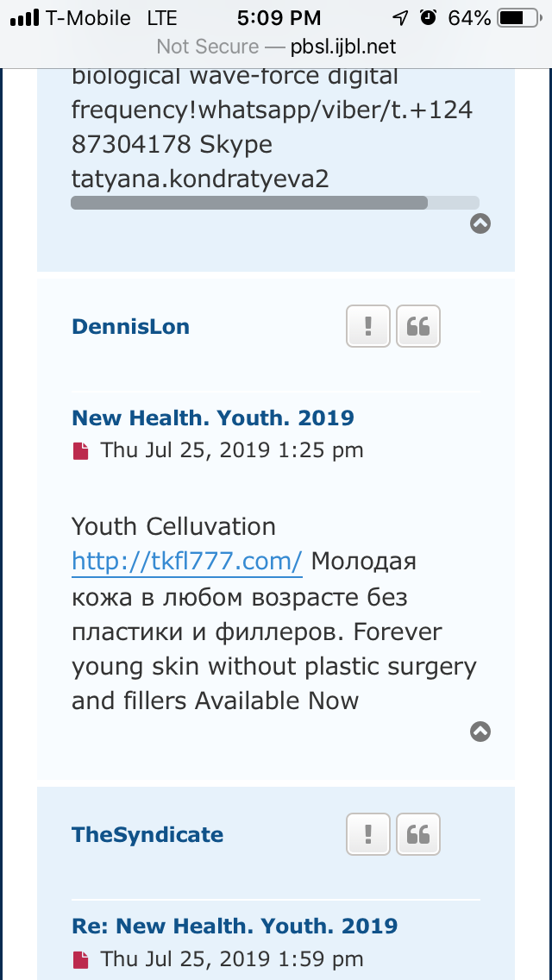Tap post icon beside 1:25 pm date
The height and width of the screenshot is (980, 552).
click(x=81, y=450)
